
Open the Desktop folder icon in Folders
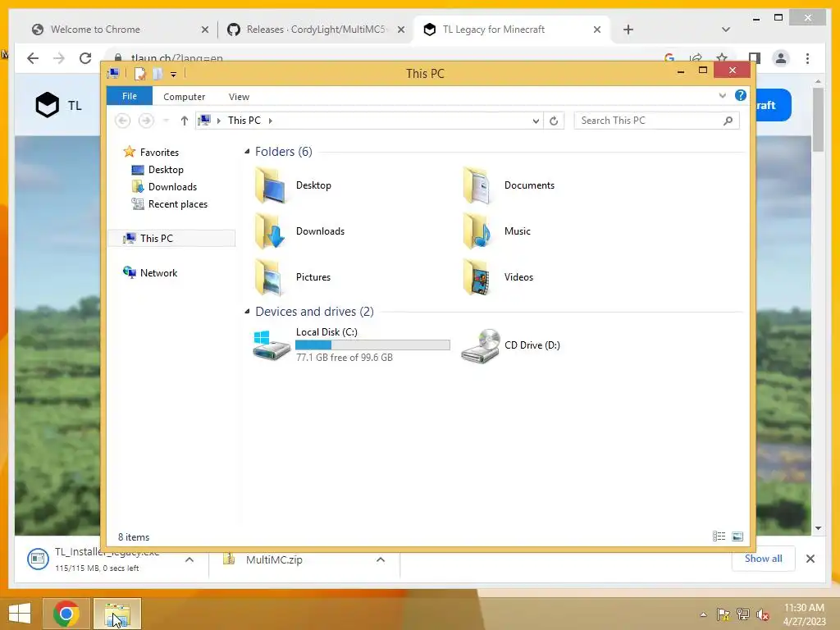[270, 185]
